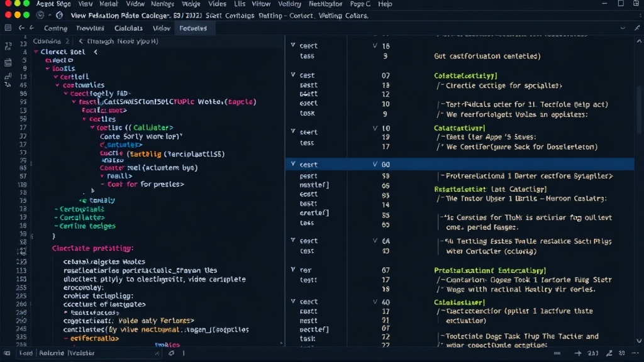Viewport: 644px width, 362px height.
Task: Click the task row with value 72
Action: coord(345,337)
